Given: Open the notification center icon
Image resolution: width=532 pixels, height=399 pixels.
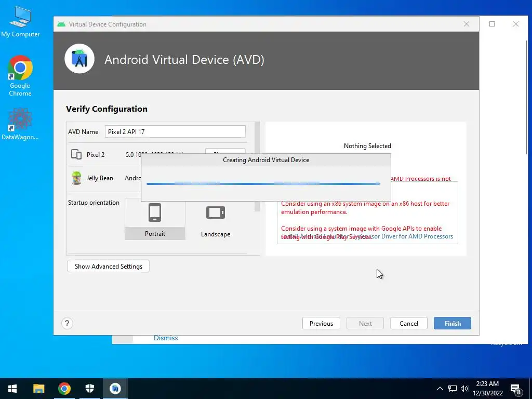Looking at the screenshot, I should [x=515, y=389].
